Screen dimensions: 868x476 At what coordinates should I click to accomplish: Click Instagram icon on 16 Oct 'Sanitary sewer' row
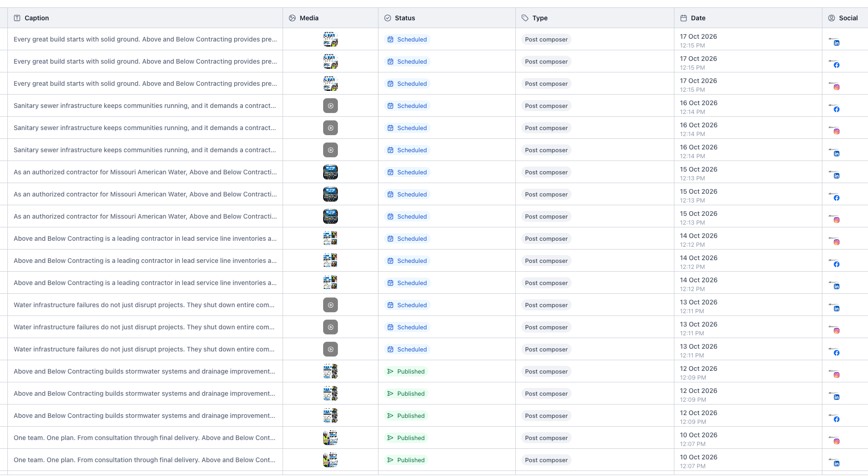(837, 131)
